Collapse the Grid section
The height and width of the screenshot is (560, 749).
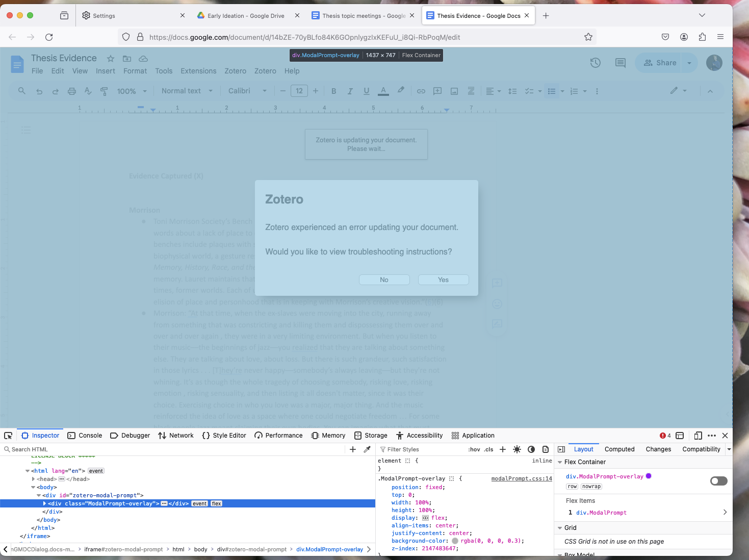560,528
